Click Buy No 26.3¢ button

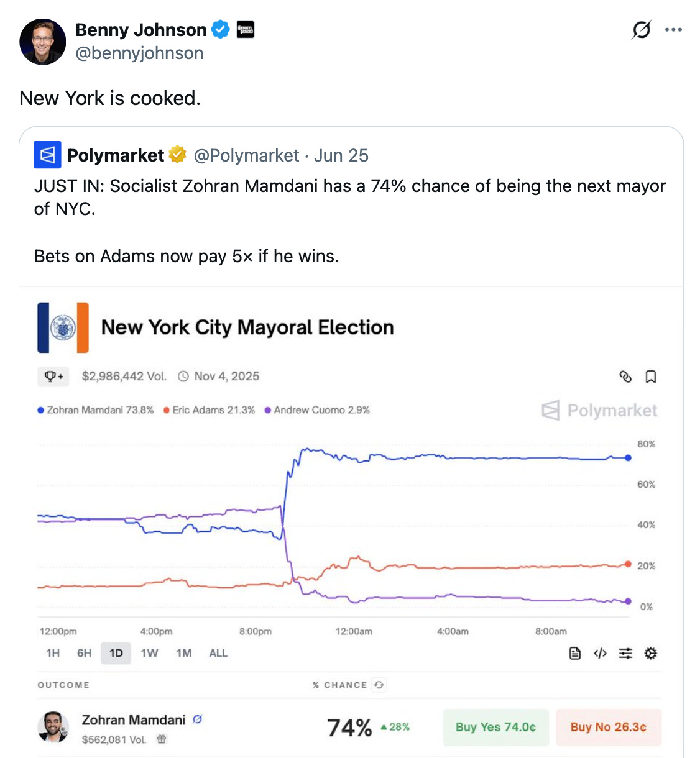609,727
